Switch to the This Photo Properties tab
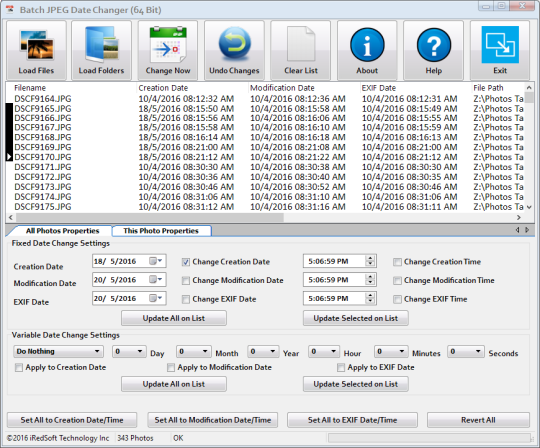 (x=161, y=231)
